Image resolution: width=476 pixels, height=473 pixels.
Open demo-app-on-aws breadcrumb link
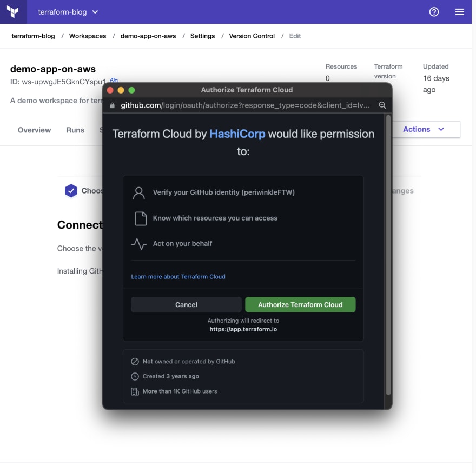pyautogui.click(x=148, y=36)
